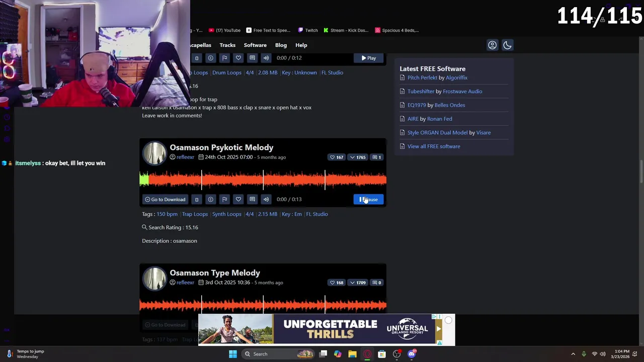Viewport: 644px width, 362px height.
Task: Click refleexr avatar beside Psykotic Melody
Action: pos(154,153)
